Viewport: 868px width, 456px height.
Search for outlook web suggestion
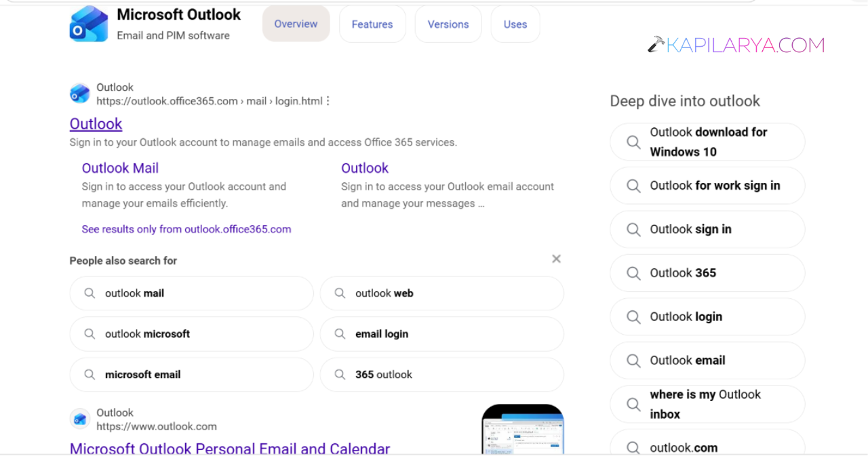coord(441,293)
